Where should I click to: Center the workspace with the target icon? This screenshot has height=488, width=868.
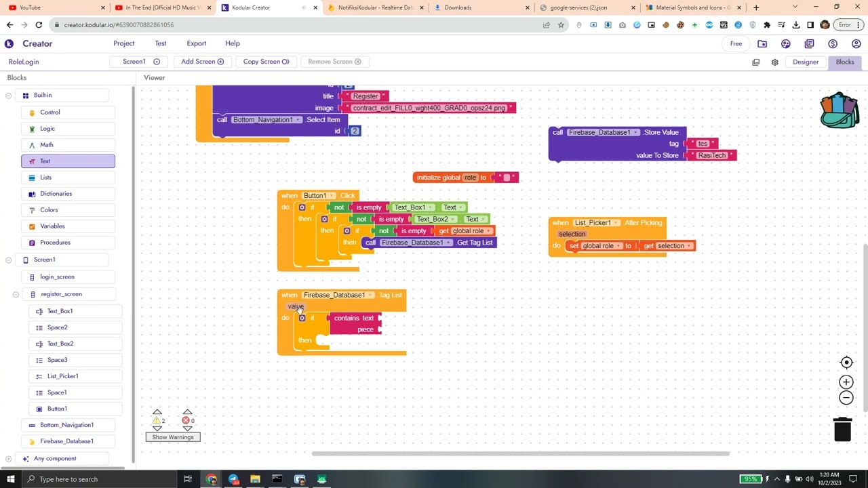pos(846,363)
